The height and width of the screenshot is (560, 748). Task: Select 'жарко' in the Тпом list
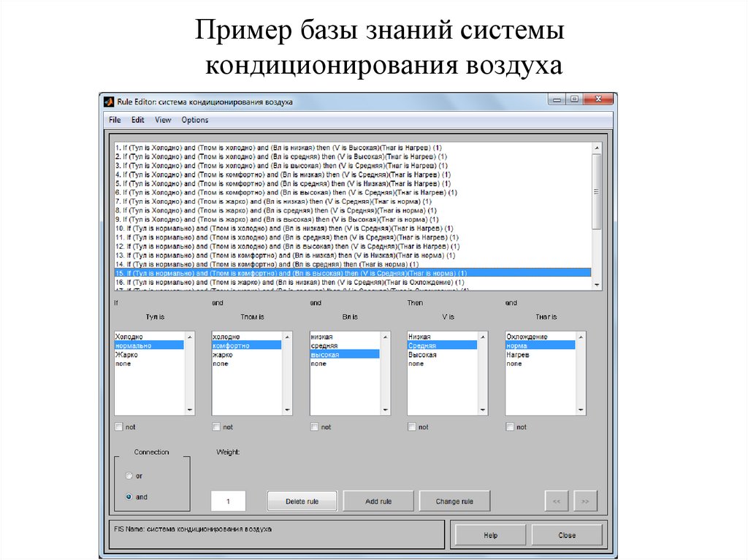[x=247, y=355]
